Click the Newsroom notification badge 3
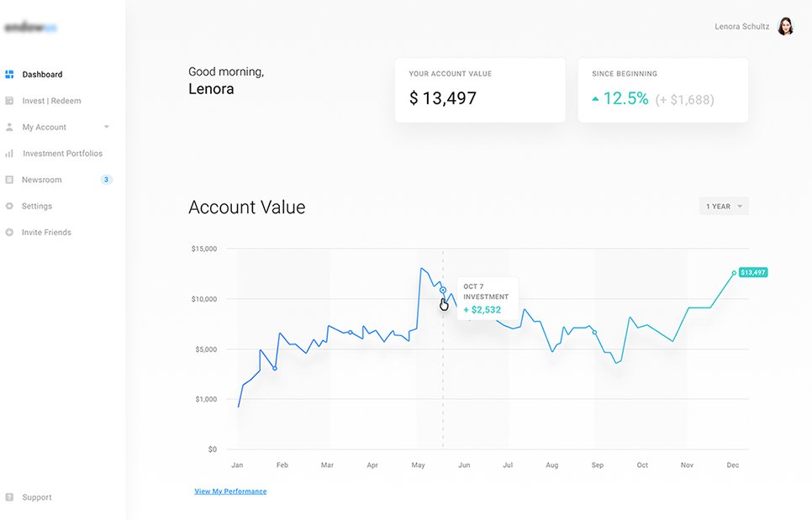 click(106, 180)
